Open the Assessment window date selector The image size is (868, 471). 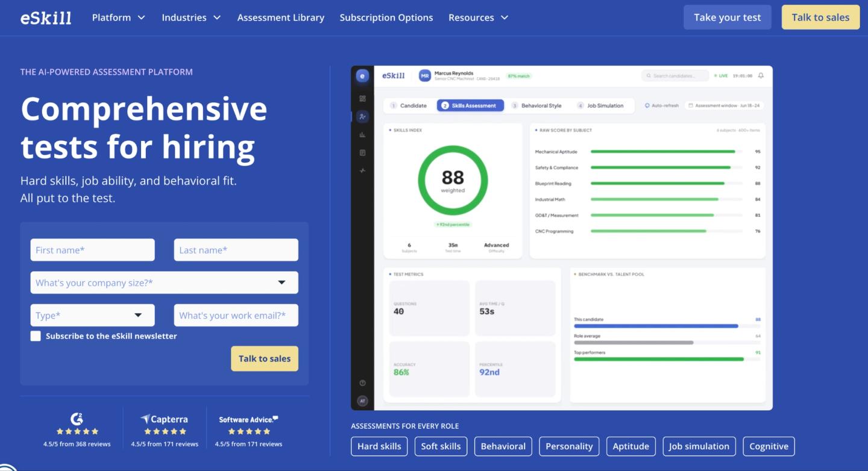724,105
